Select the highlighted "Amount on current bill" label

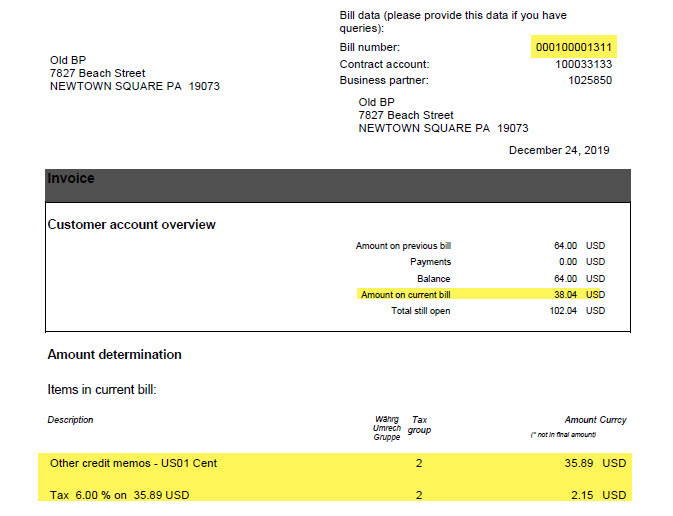point(405,295)
